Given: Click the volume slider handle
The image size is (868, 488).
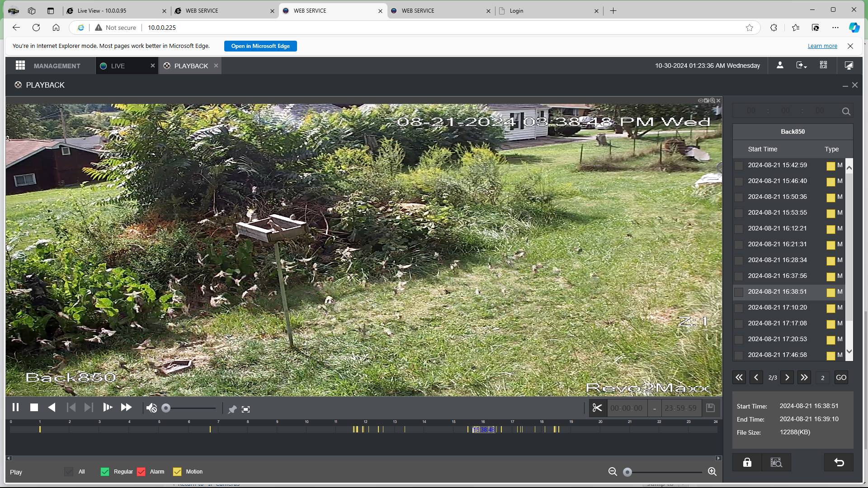Looking at the screenshot, I should pos(166,408).
